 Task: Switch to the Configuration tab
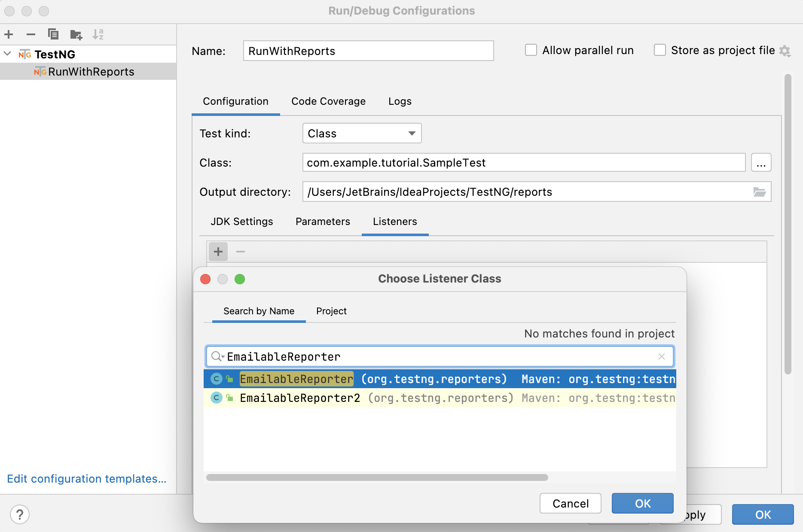pos(235,101)
